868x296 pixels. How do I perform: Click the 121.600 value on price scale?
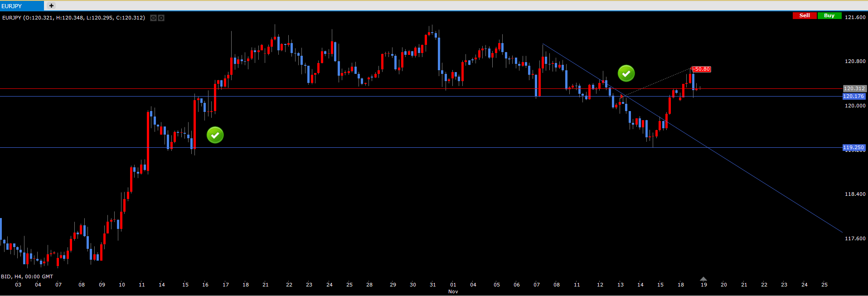coord(855,17)
